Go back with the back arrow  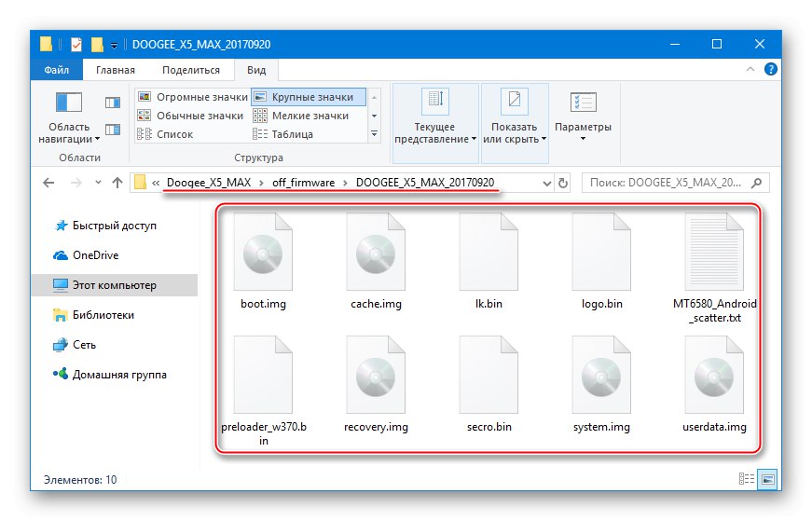[x=48, y=183]
